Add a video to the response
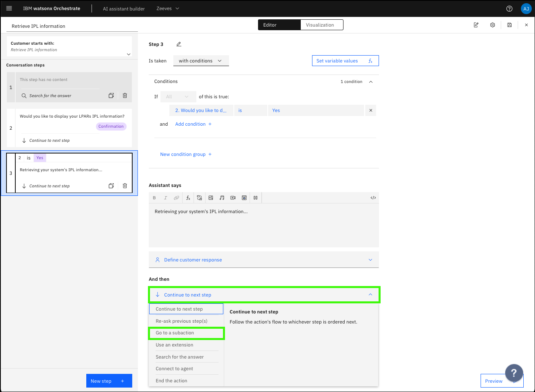The height and width of the screenshot is (392, 535). click(233, 198)
